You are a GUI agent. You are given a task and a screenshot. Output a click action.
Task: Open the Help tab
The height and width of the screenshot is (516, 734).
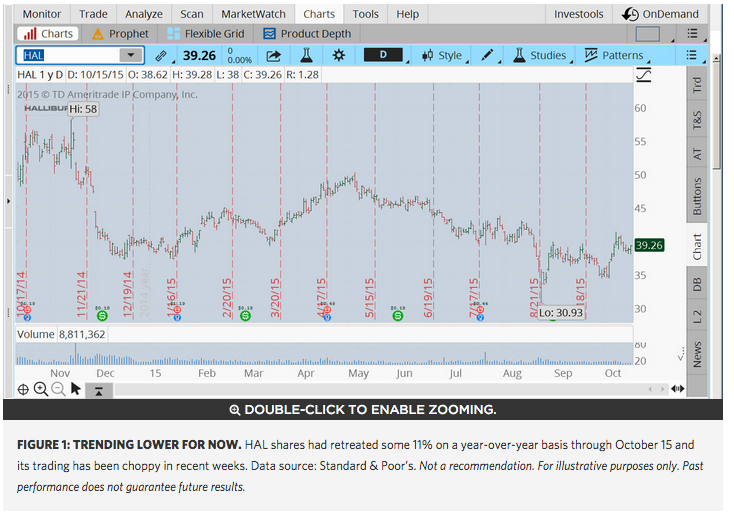(408, 14)
